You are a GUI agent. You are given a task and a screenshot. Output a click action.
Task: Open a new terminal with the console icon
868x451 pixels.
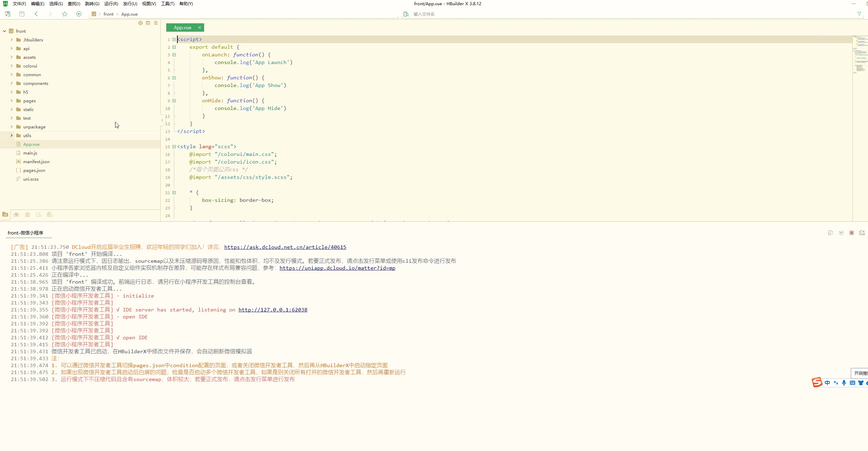pyautogui.click(x=862, y=233)
